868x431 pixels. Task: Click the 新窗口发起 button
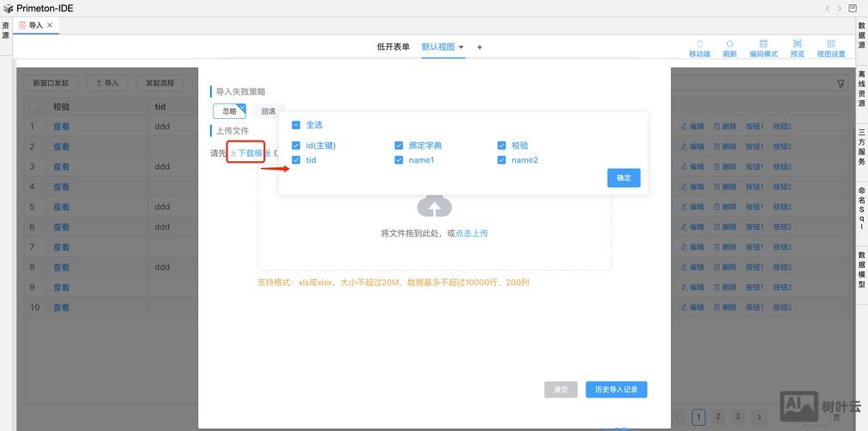(x=50, y=83)
